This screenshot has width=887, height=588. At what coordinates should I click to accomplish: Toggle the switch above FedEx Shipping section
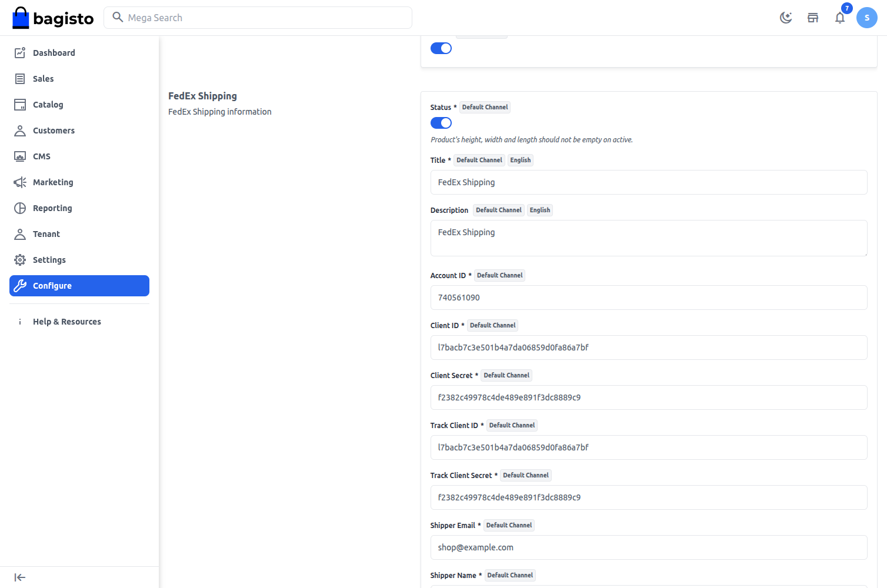(x=441, y=48)
